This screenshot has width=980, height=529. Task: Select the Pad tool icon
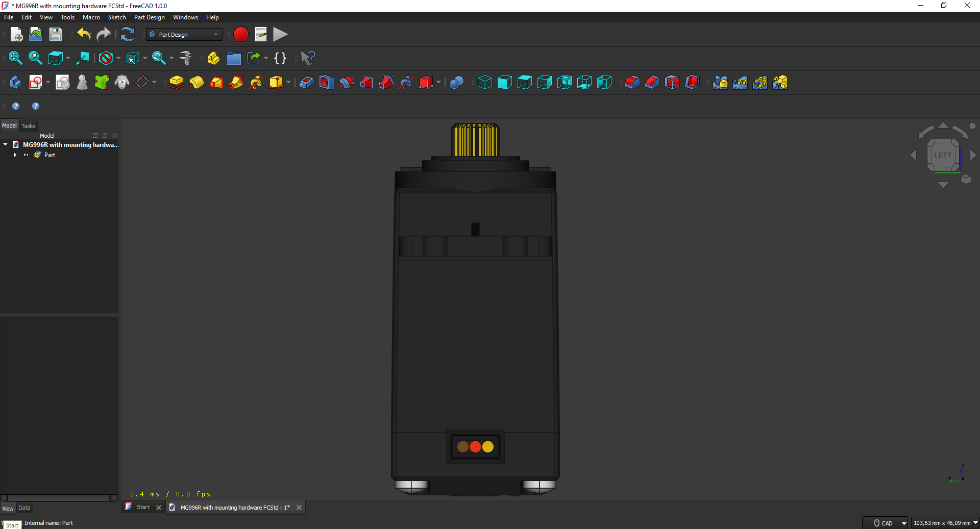pos(177,82)
